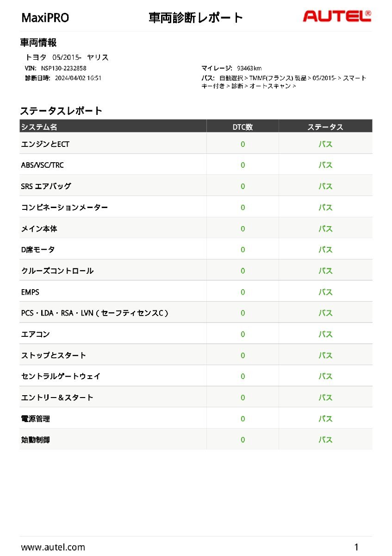Click the エアコン system row
Screen dimensions: 392x556
coord(36,334)
